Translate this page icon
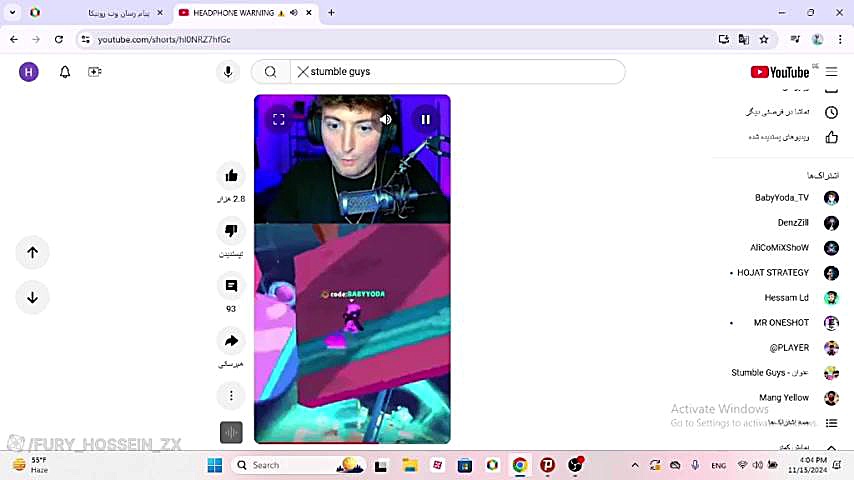This screenshot has height=480, width=854. 743,39
